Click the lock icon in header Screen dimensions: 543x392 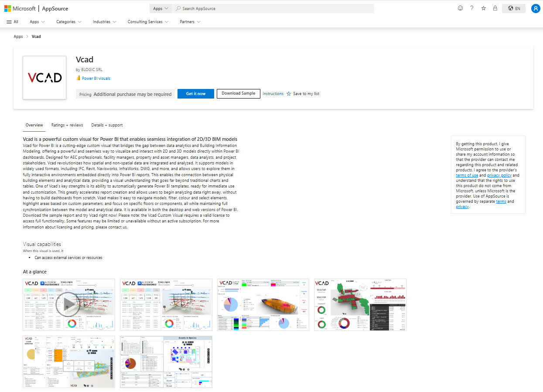click(495, 8)
